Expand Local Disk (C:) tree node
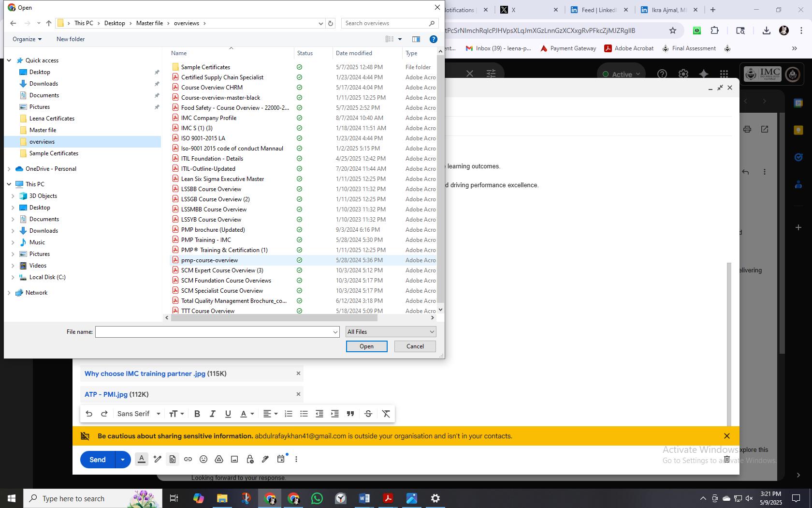 (x=13, y=277)
